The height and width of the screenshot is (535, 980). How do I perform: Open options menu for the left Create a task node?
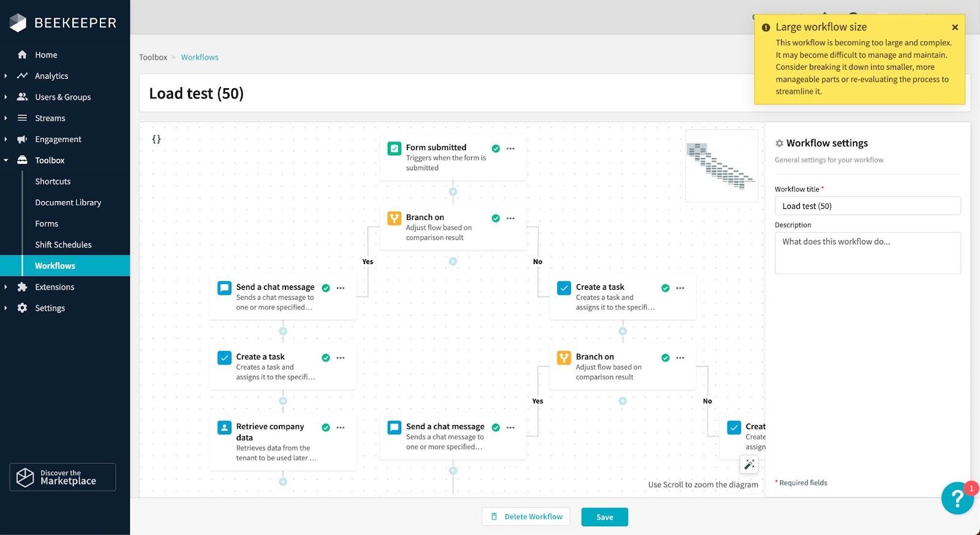[x=341, y=358]
